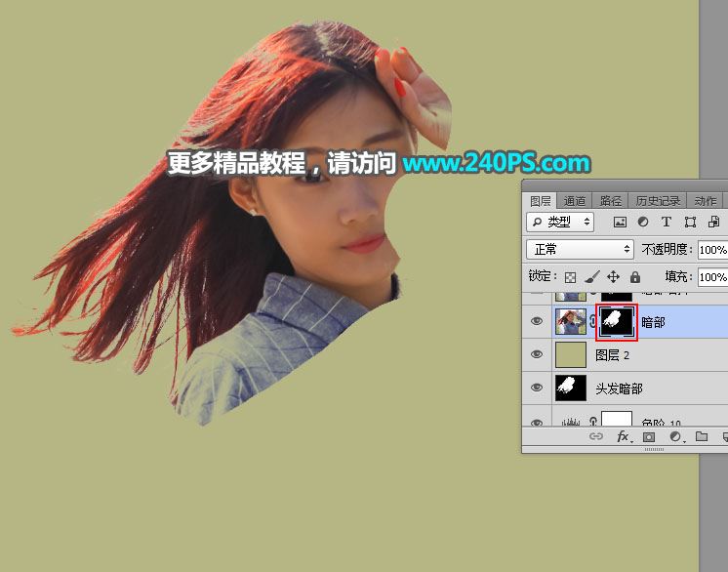The height and width of the screenshot is (572, 728).
Task: Switch to the 图层 tab
Action: (x=540, y=201)
